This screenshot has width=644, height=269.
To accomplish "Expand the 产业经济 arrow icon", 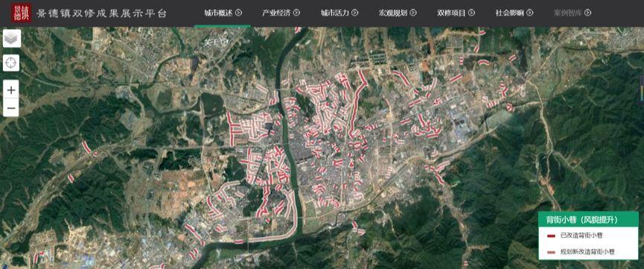I will [296, 13].
